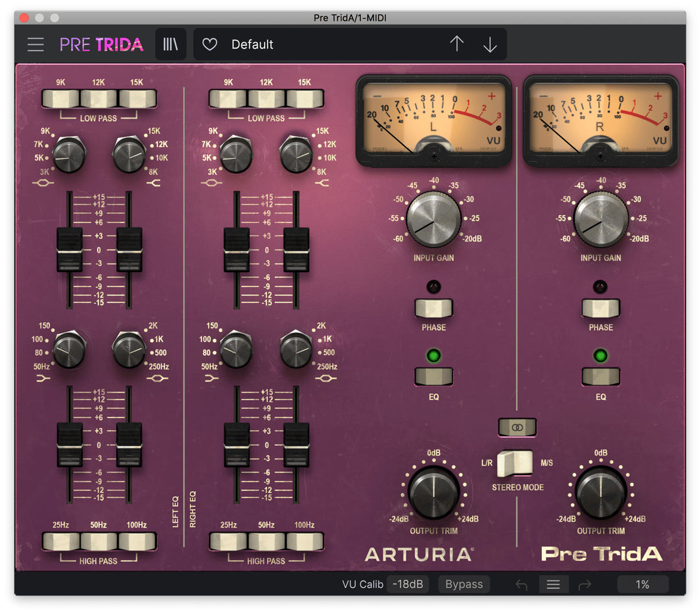Click Right EQ low shelf frequency knob
Screen dimensions: 700x613
[236, 349]
